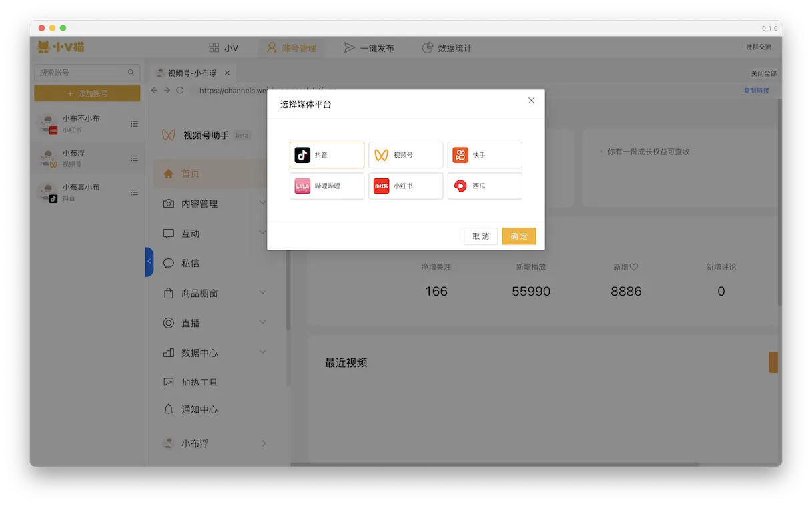Click the 净增关注 value 166
812x506 pixels.
tap(436, 291)
